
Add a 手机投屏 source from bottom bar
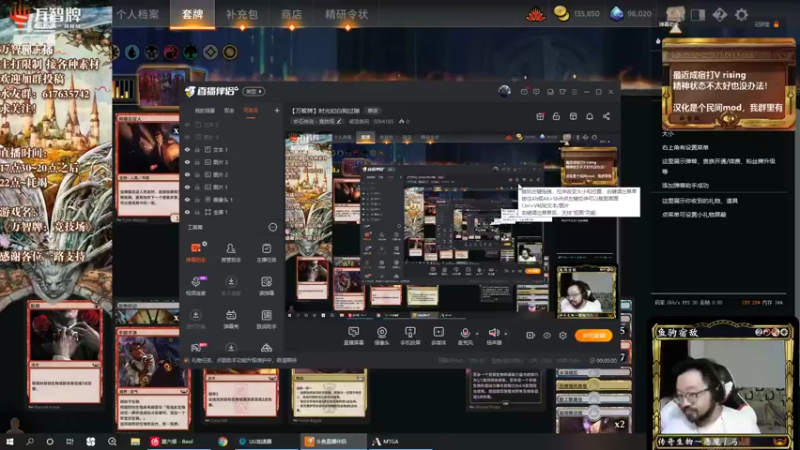point(410,336)
